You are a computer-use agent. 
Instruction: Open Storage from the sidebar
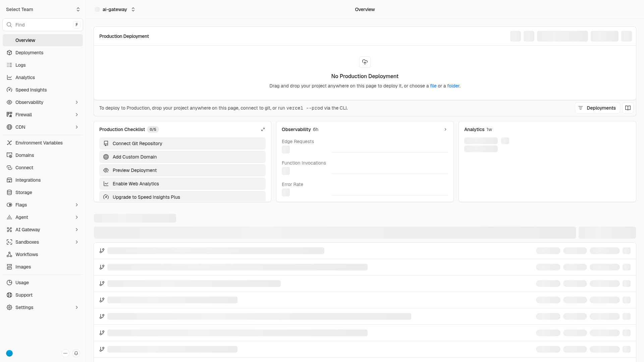(x=43, y=192)
